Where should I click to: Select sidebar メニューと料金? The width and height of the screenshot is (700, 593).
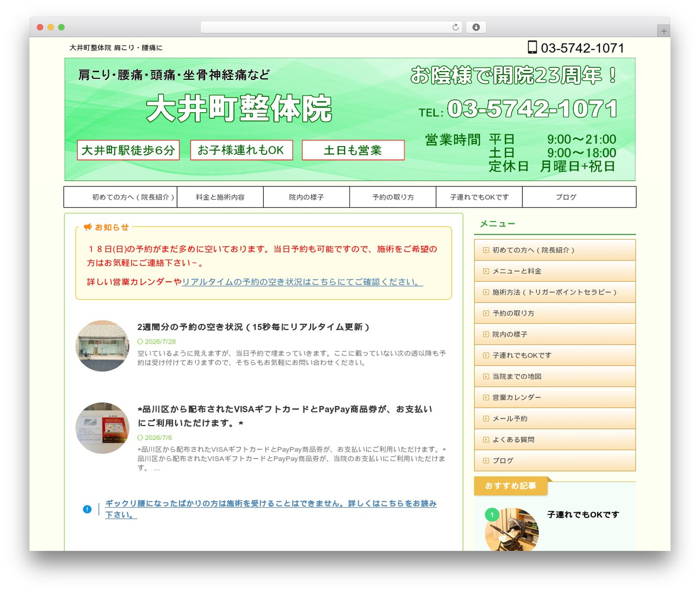(555, 271)
